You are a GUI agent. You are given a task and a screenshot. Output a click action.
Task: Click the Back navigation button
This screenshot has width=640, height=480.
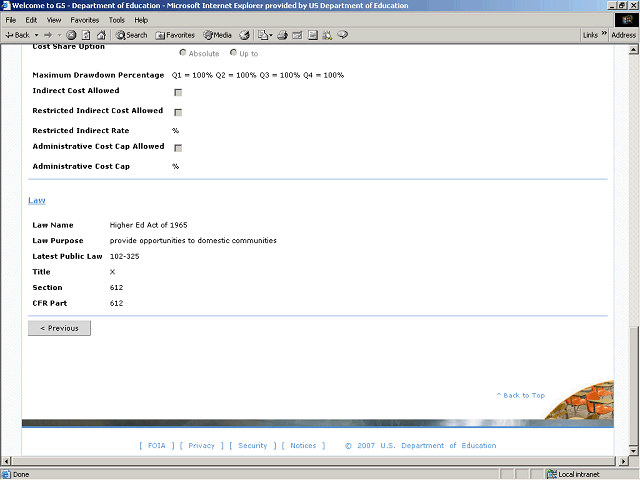(x=18, y=35)
